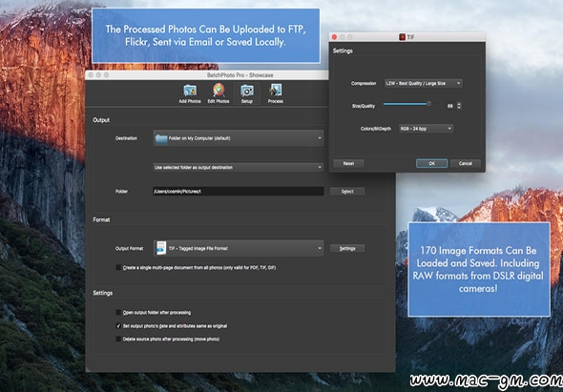
Task: Enable 'Delete source photo after processing'
Action: coord(118,339)
